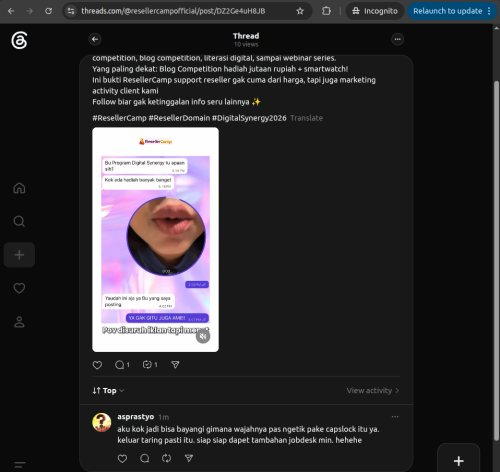Open the More menu icon in the sidebar
500x472 pixels.
pos(20,464)
